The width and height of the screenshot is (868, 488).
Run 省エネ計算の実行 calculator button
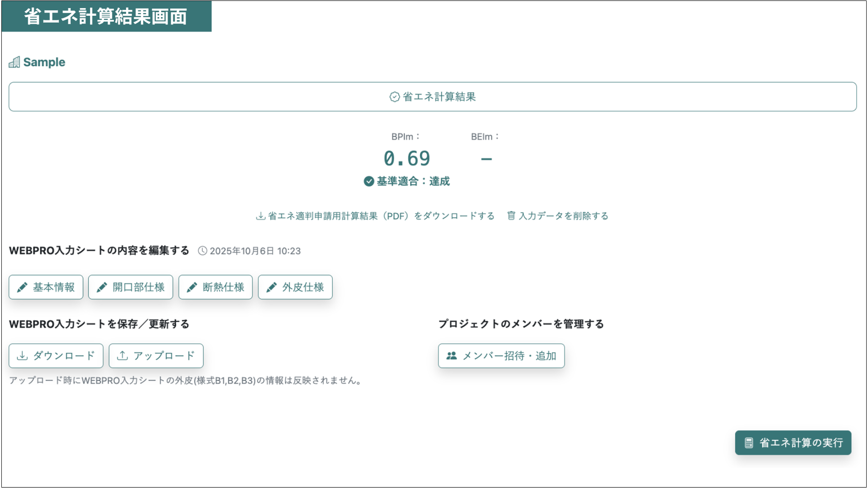tap(793, 443)
